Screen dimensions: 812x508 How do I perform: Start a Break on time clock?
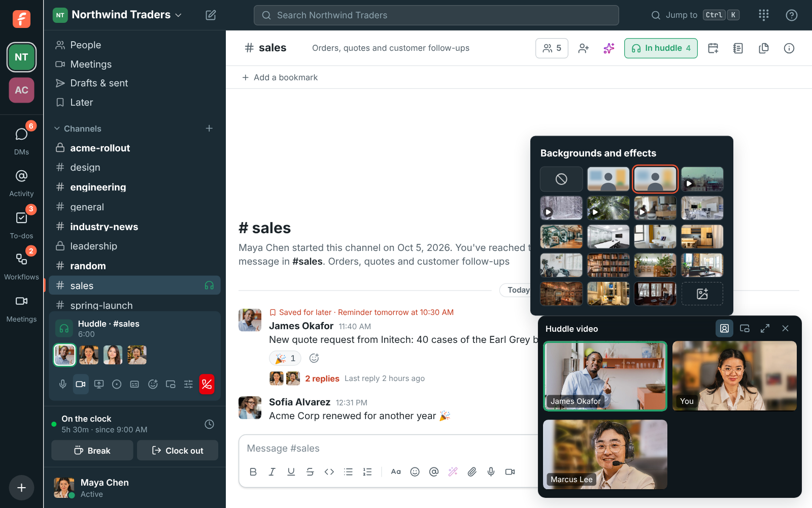pyautogui.click(x=92, y=451)
